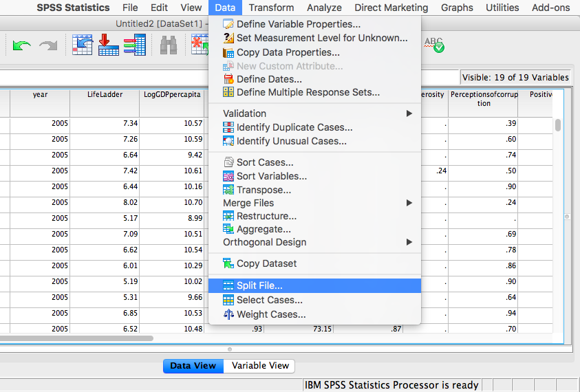
Task: Choose Orthogonal Design menu entry
Action: 314,242
